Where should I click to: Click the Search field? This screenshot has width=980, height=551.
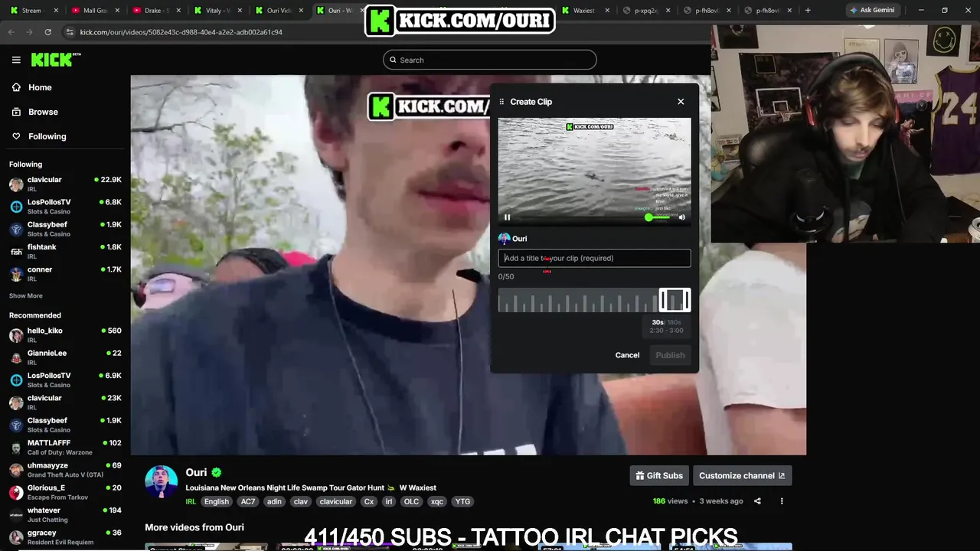click(490, 60)
